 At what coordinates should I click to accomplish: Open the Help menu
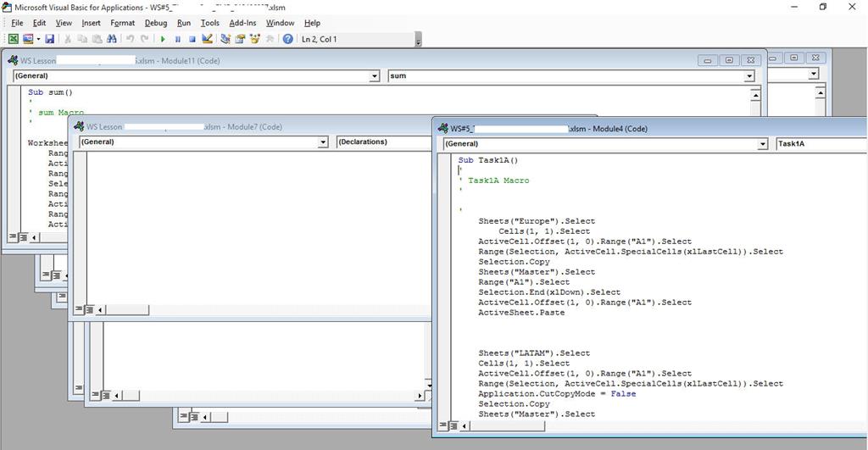(x=312, y=23)
